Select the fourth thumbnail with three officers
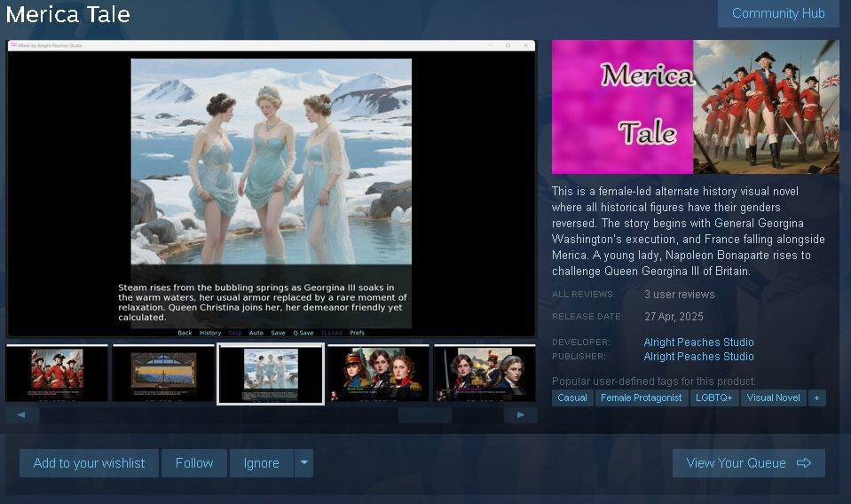851x504 pixels. [x=378, y=374]
